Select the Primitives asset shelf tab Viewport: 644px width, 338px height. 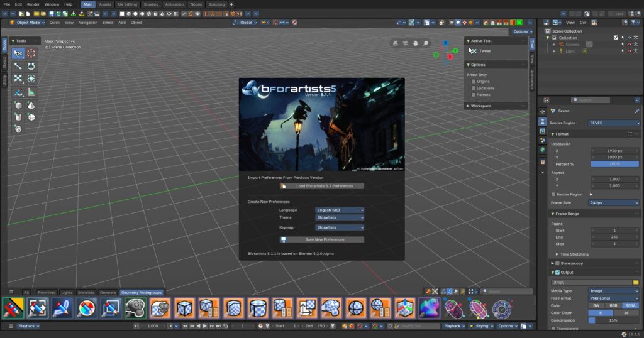47,293
